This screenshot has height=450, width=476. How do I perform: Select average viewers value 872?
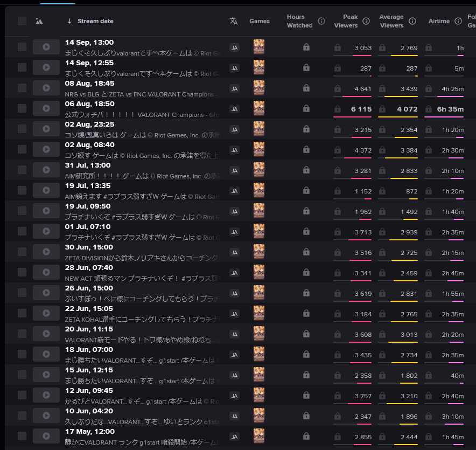coord(411,191)
